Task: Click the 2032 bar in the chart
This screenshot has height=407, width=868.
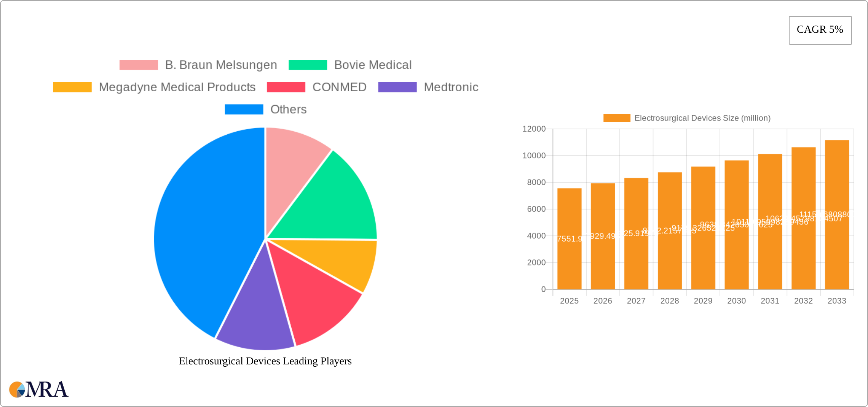Action: [x=804, y=218]
